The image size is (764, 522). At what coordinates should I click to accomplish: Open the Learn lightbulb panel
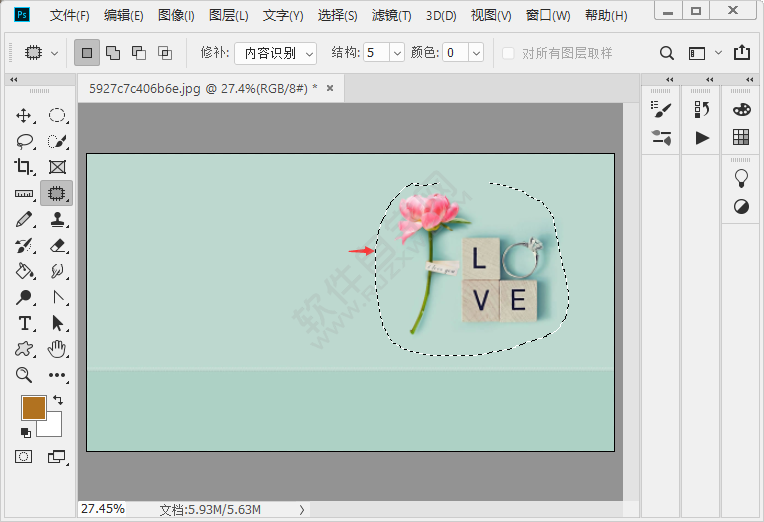pyautogui.click(x=741, y=178)
